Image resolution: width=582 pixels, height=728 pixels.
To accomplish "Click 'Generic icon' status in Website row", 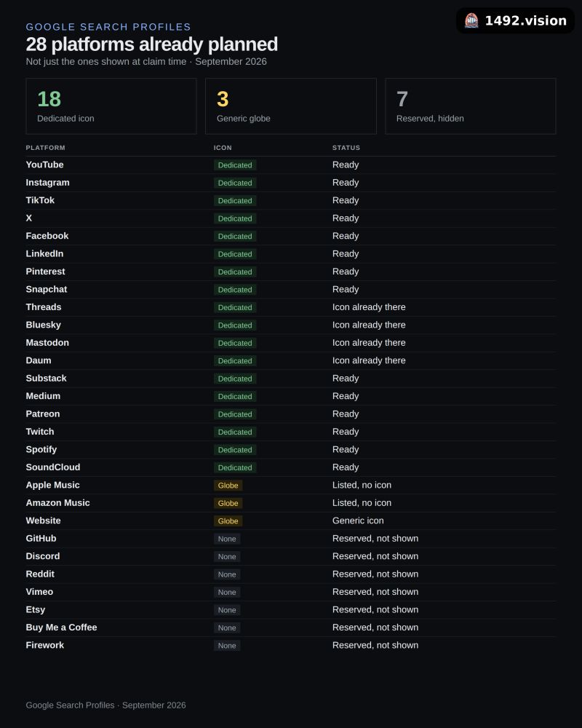I will pos(358,521).
